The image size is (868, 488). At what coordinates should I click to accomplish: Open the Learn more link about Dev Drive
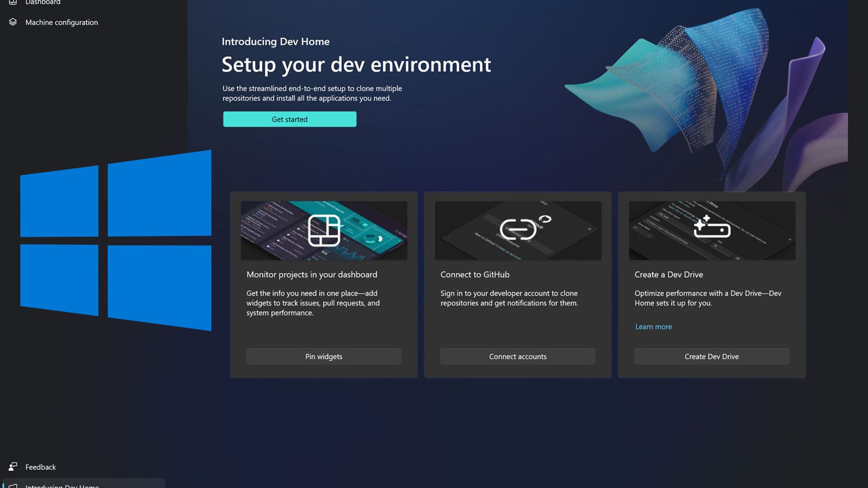point(654,327)
